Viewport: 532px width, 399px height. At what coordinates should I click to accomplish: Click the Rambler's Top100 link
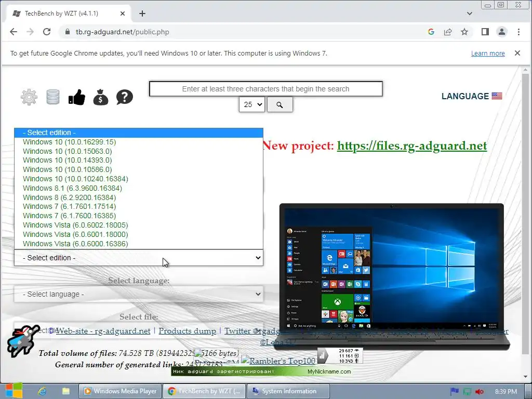pos(278,361)
